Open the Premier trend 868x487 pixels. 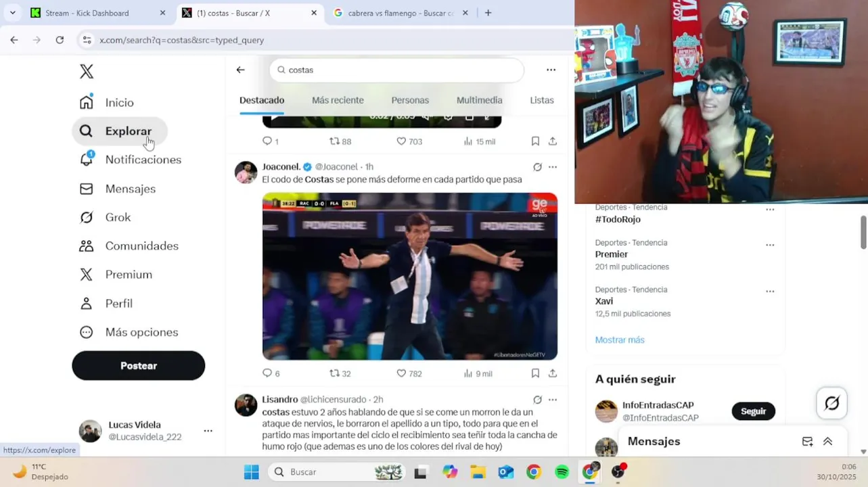click(612, 254)
